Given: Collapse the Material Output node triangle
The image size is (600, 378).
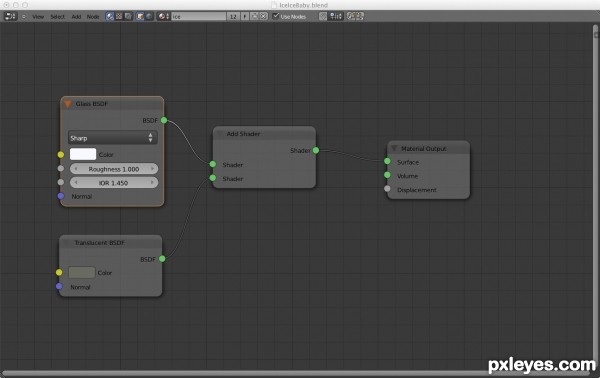Looking at the screenshot, I should [x=394, y=148].
